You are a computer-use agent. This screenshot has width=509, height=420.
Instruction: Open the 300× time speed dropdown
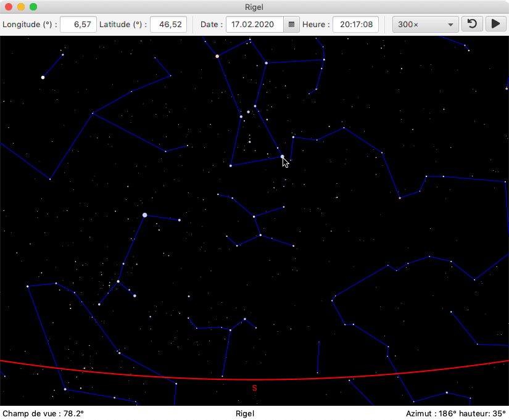[x=425, y=24]
